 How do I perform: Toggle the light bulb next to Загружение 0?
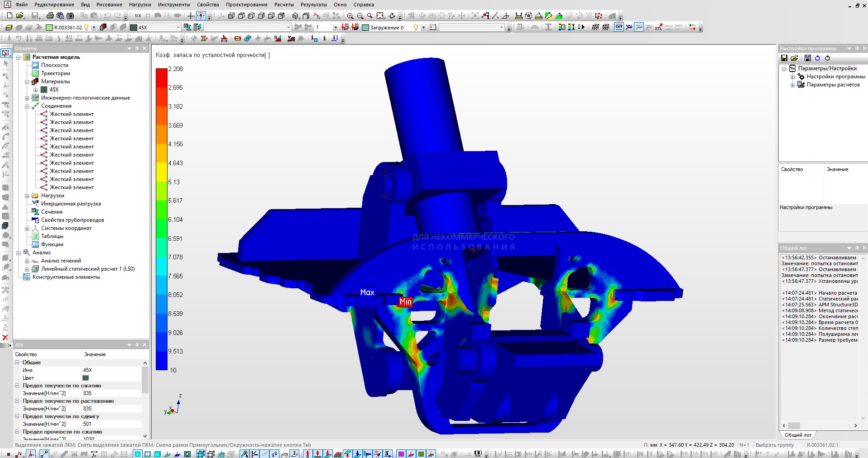[416, 28]
